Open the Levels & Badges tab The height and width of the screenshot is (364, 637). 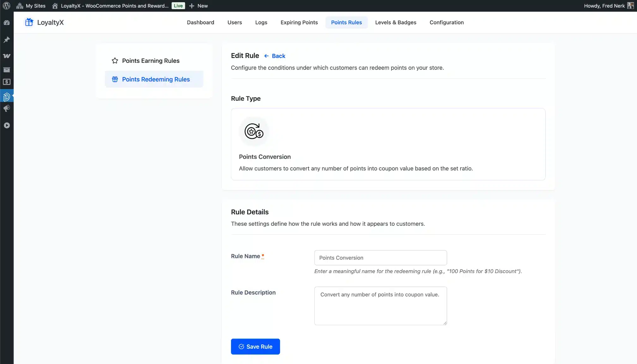pos(396,22)
